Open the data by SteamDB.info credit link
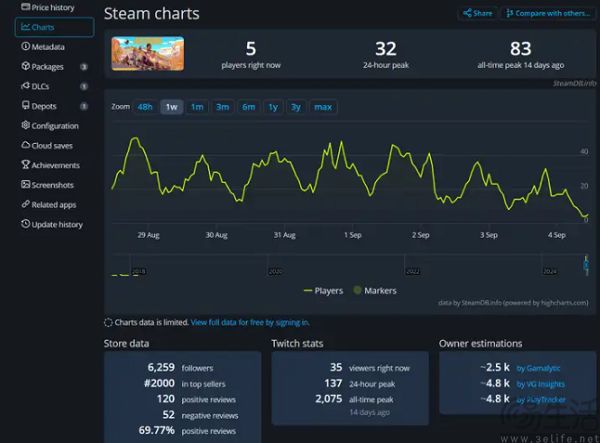Viewport: 600px width, 443px height. (513, 303)
